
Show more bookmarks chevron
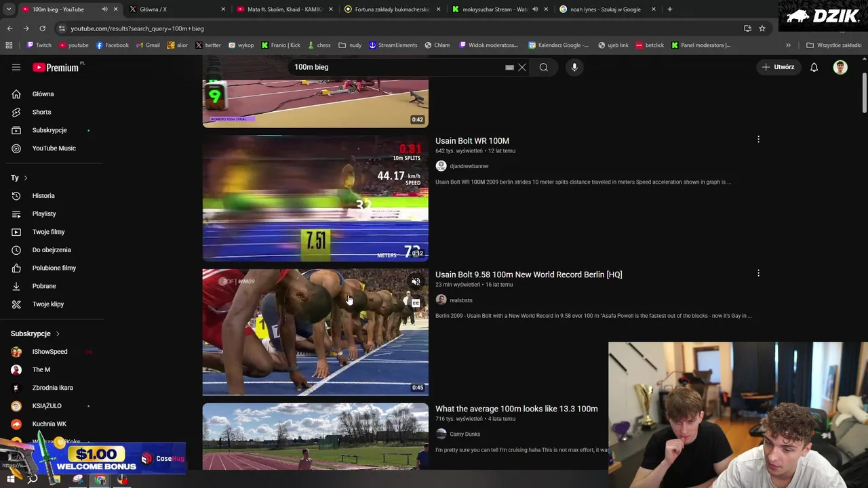pos(788,45)
